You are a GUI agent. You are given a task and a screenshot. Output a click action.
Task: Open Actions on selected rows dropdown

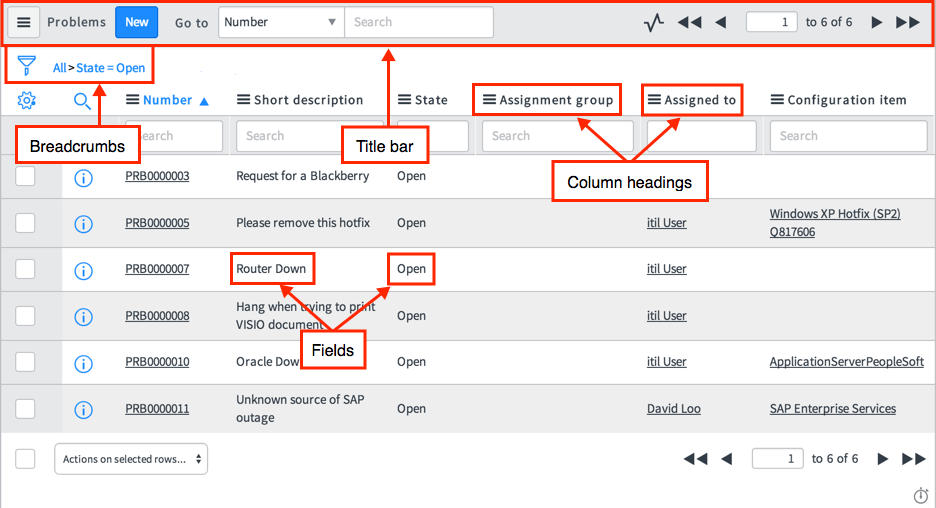(131, 459)
